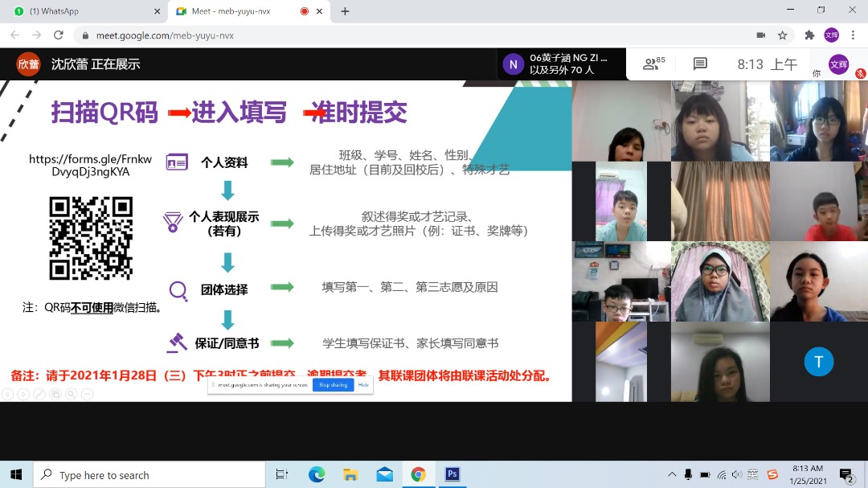Screen dimensions: 868x488
Task: Click the 沈欣蕾 正在展示 presenting label
Action: coord(96,64)
